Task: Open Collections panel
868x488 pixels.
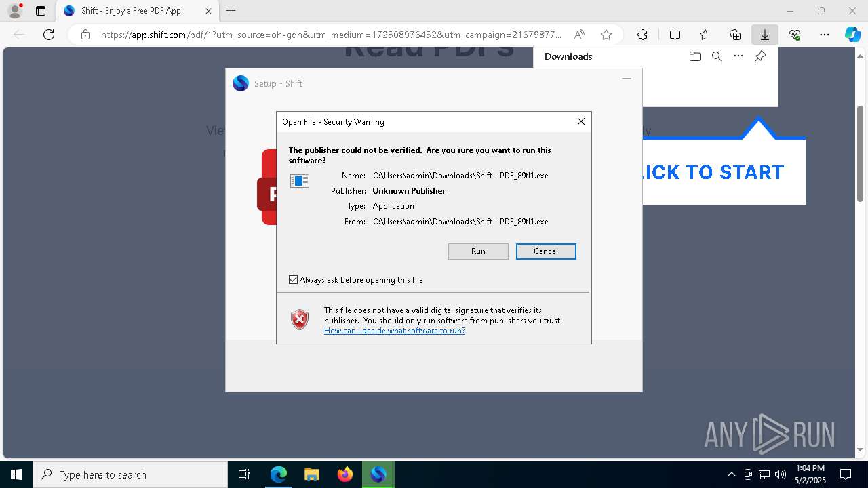Action: point(735,35)
